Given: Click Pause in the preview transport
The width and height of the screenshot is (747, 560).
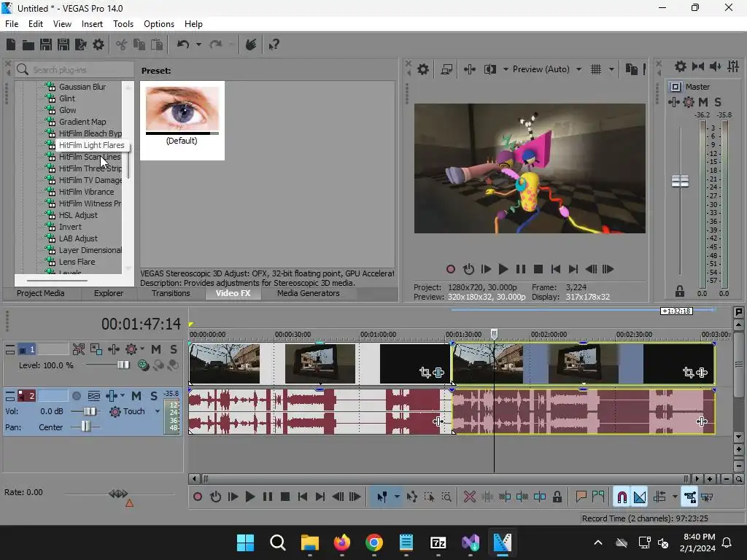Looking at the screenshot, I should (521, 270).
